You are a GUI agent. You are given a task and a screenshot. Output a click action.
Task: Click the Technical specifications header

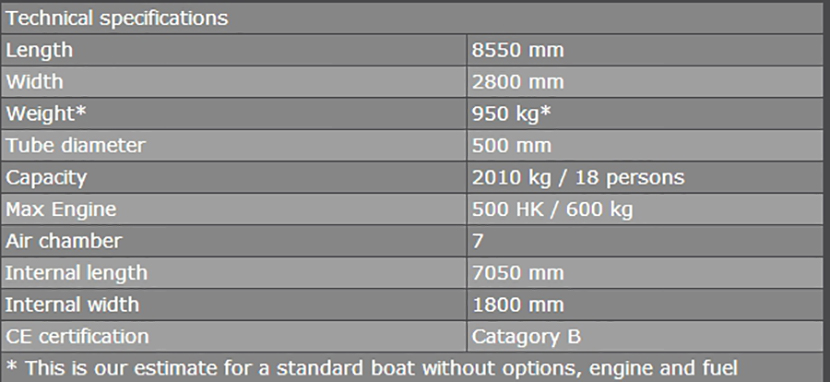(412, 18)
